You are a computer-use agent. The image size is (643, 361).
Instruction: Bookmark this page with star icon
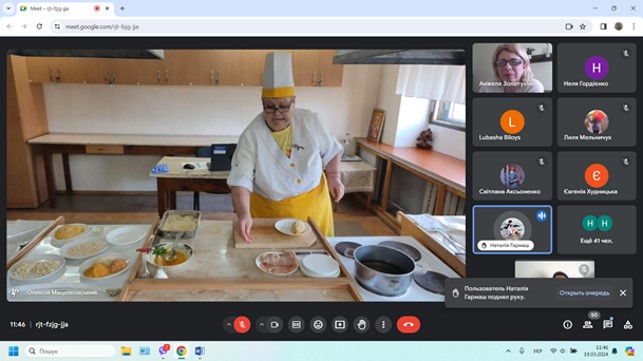coord(583,27)
